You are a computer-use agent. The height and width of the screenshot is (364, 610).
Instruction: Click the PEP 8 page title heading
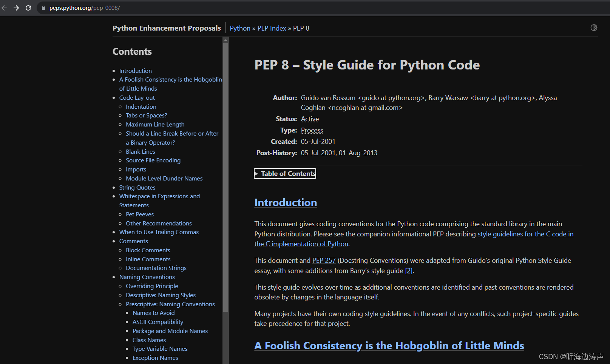click(367, 65)
